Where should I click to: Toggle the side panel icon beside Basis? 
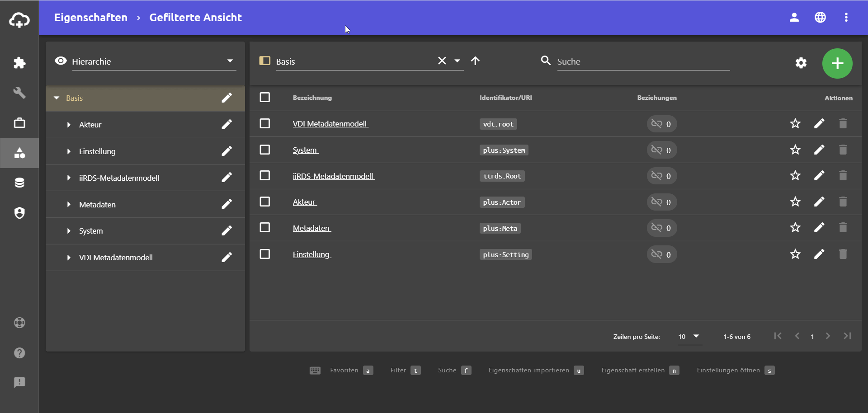(265, 61)
